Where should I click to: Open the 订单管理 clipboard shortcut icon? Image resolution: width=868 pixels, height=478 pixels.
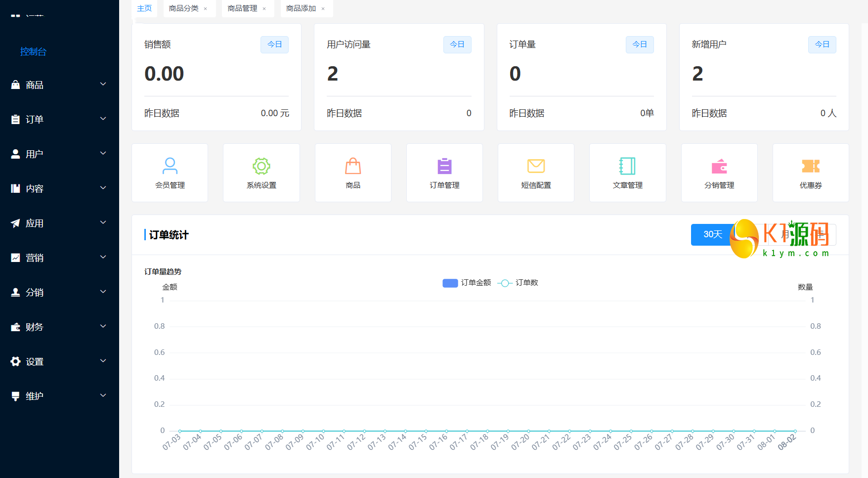pos(445,166)
